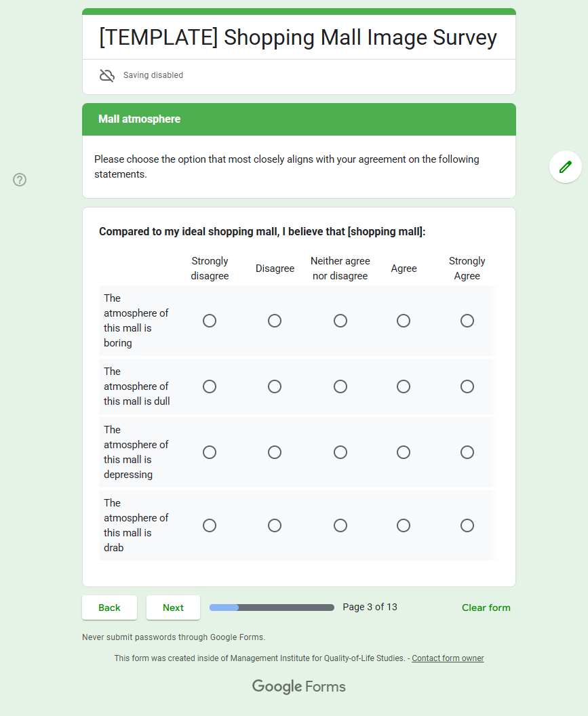
Task: Choose Disagree for drab atmosphere row
Action: pyautogui.click(x=275, y=525)
